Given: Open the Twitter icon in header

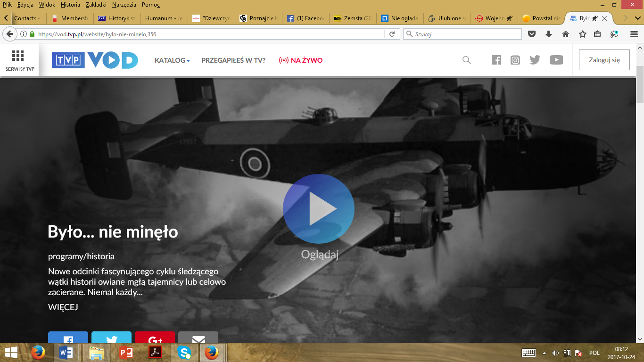Looking at the screenshot, I should point(535,60).
